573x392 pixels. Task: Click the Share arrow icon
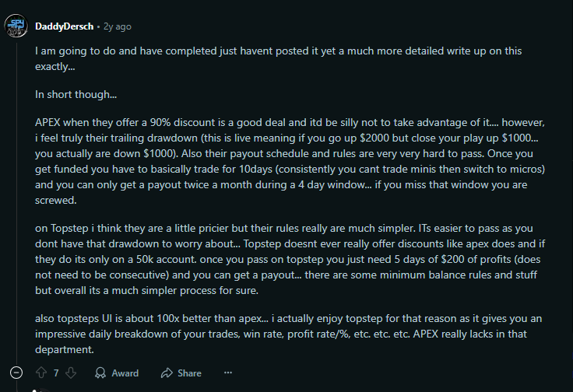[x=166, y=373]
